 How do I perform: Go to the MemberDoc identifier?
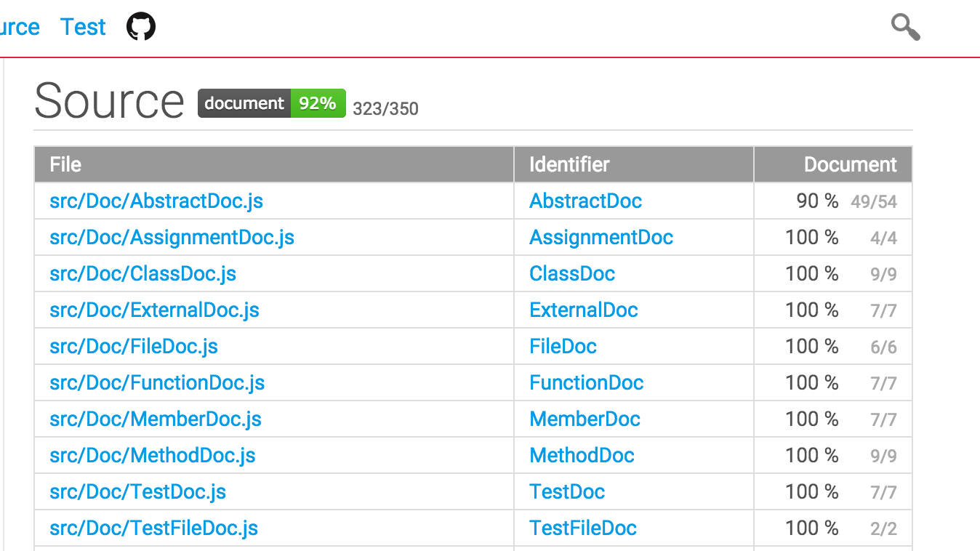coord(585,419)
